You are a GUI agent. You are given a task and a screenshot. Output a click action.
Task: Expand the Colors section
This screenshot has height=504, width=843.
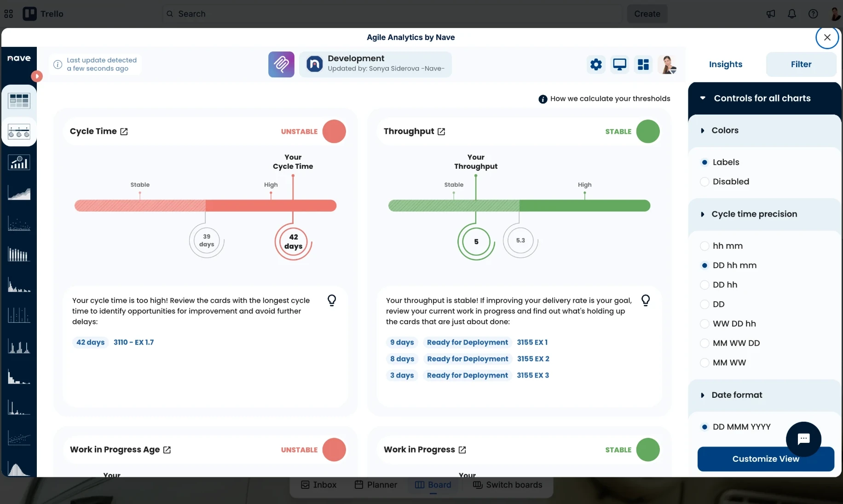(x=764, y=131)
